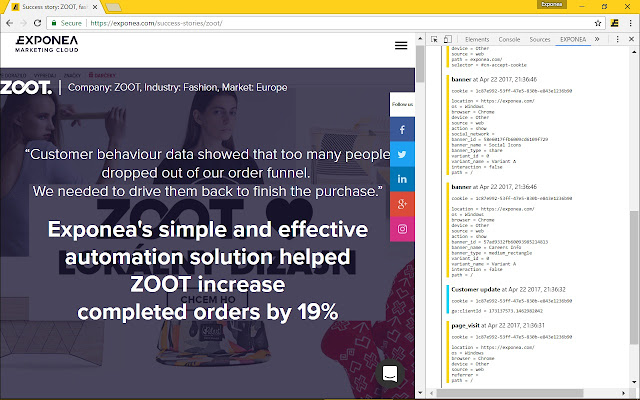Open the chat widget bubble

[390, 373]
